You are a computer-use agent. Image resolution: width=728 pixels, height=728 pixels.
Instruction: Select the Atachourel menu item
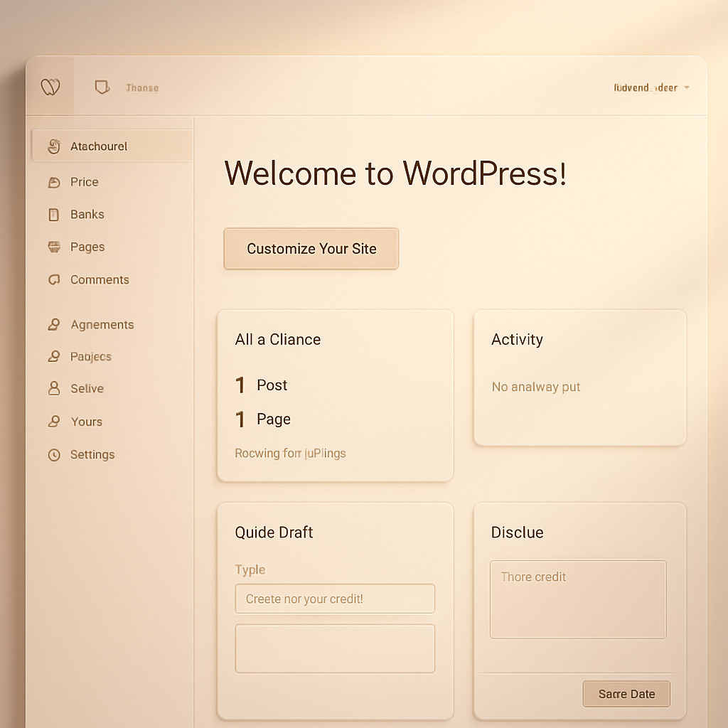[x=112, y=146]
